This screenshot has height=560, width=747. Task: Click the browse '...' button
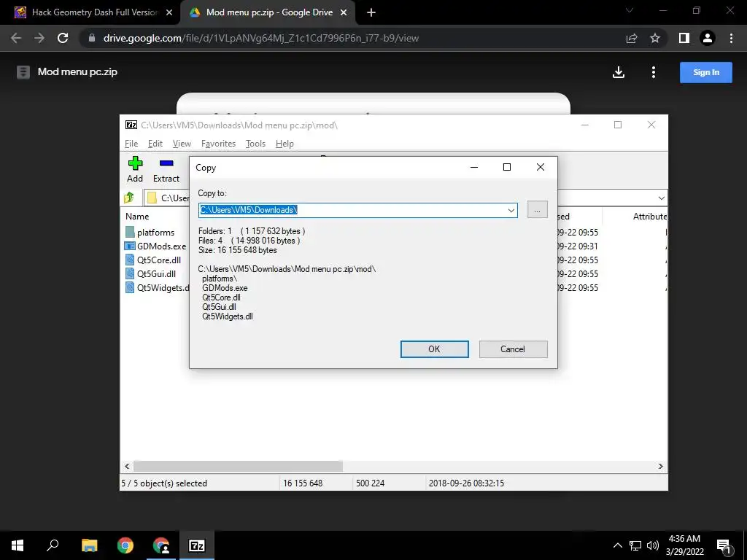[538, 210]
